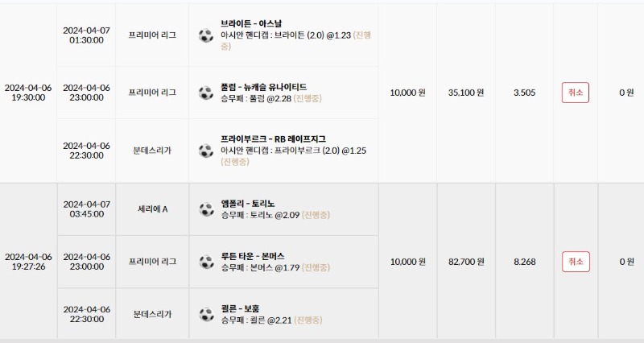The width and height of the screenshot is (644, 343).
Task: Open the 엠폴리 - 토리노 match title
Action: coord(248,204)
